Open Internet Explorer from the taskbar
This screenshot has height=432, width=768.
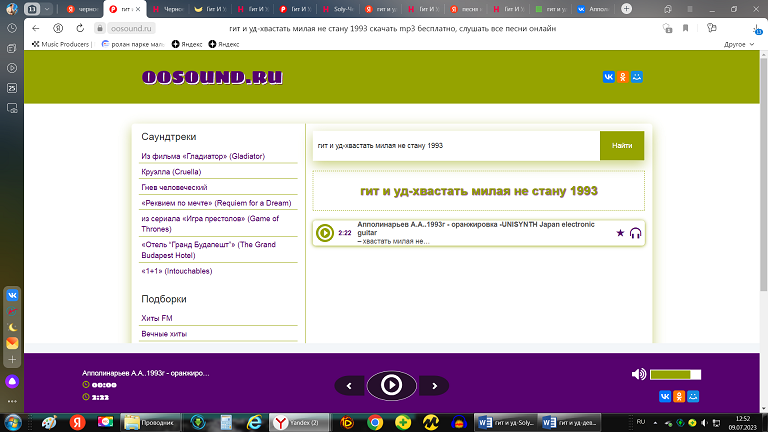[x=254, y=422]
